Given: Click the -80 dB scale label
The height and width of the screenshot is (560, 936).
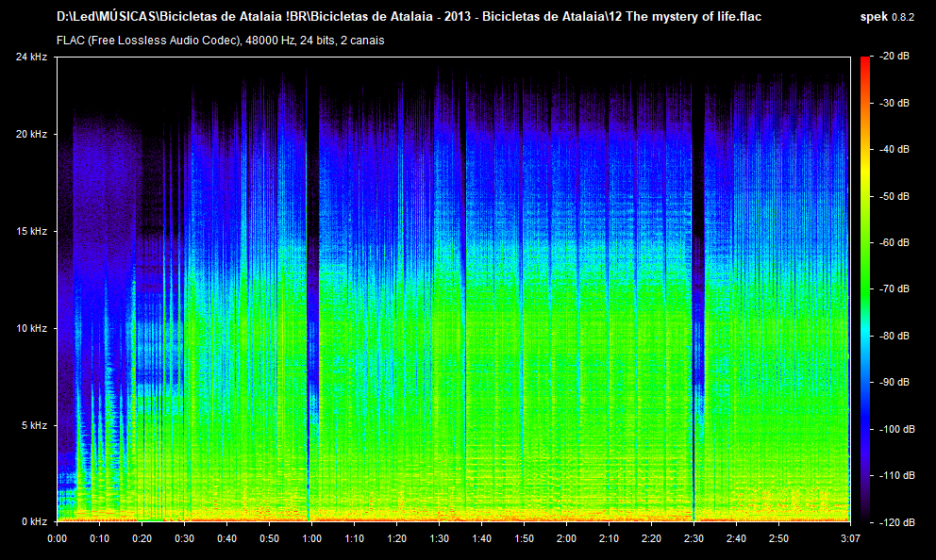Looking at the screenshot, I should pyautogui.click(x=894, y=336).
